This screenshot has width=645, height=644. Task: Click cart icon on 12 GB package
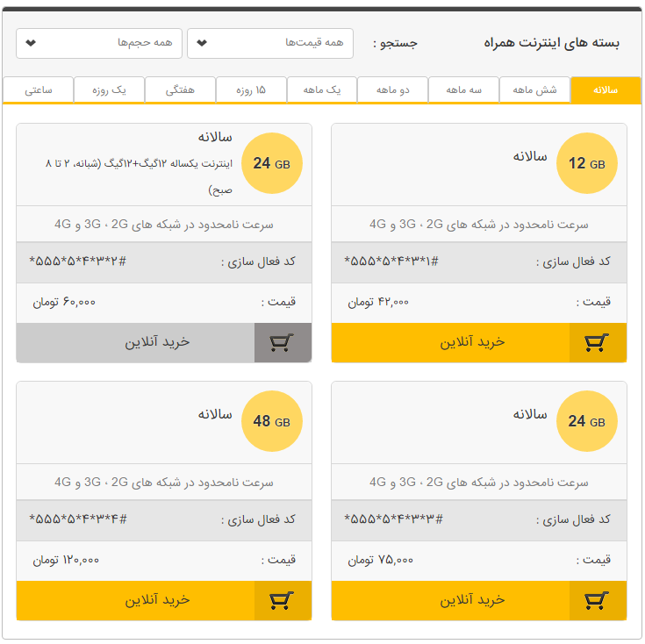coord(598,342)
